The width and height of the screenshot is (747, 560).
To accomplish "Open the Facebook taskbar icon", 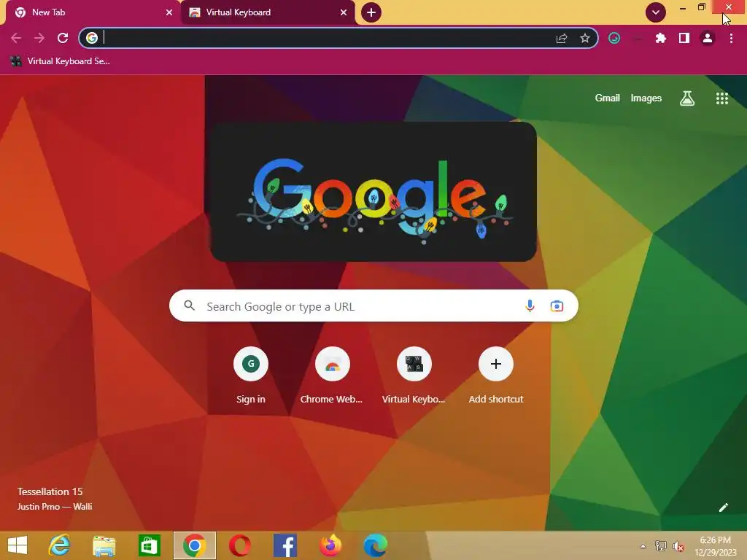I will pyautogui.click(x=285, y=545).
